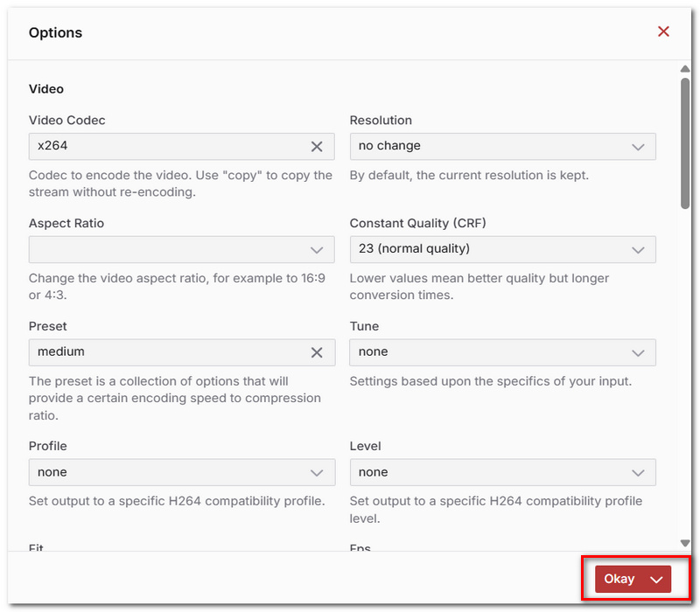Open the Profile dropdown

[182, 472]
